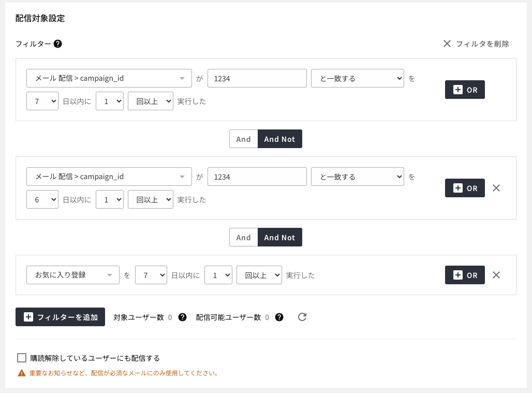Select And between first and second filters

244,139
